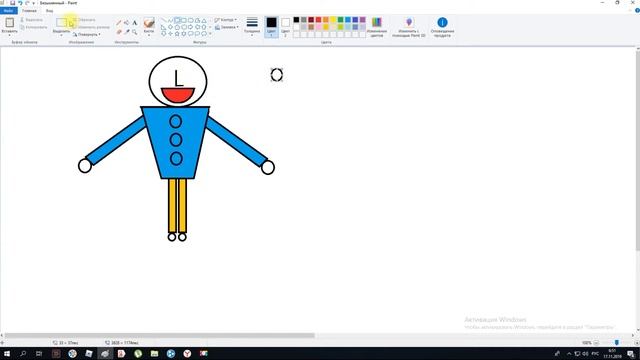The width and height of the screenshot is (640, 360).
Task: Open the blue File menu tab
Action: tap(9, 11)
